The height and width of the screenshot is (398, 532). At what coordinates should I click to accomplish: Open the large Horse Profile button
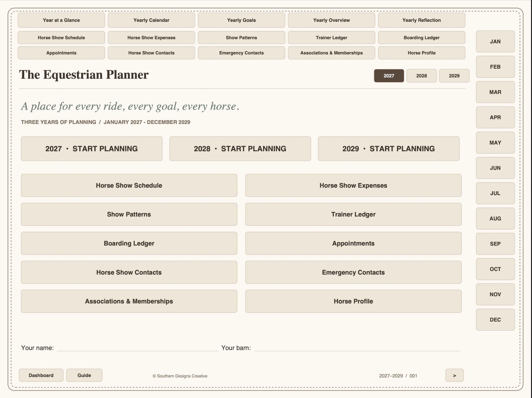[x=353, y=301]
